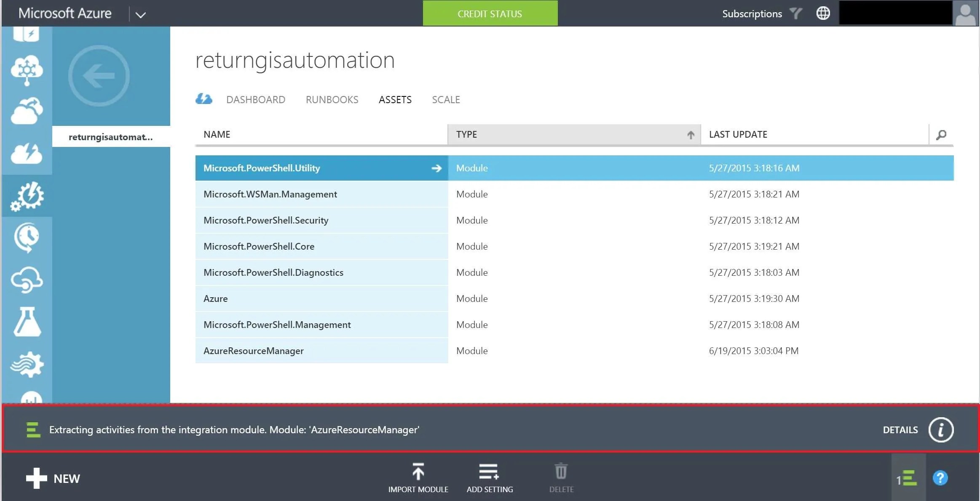Click the subscriptions filter funnel icon
Screen dimensions: 980x501
point(795,13)
